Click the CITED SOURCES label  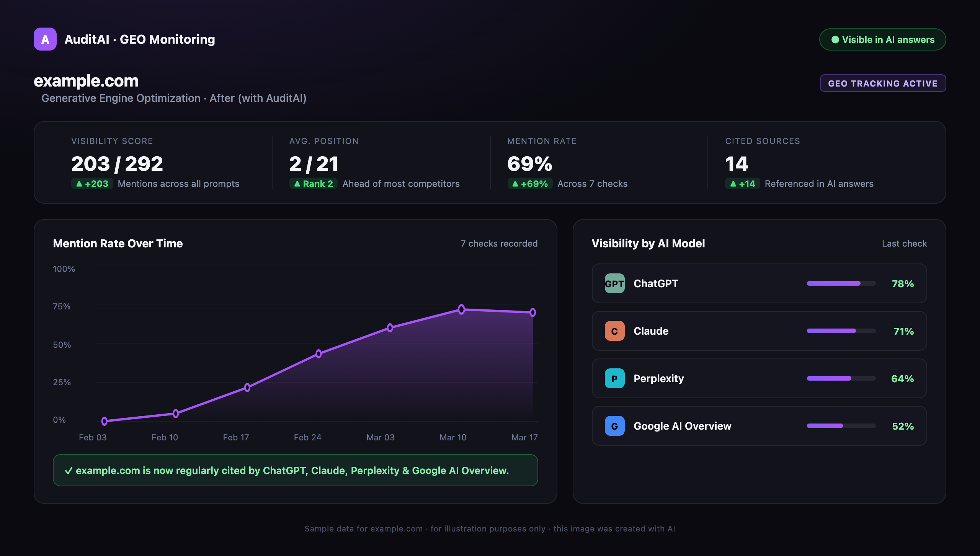763,141
